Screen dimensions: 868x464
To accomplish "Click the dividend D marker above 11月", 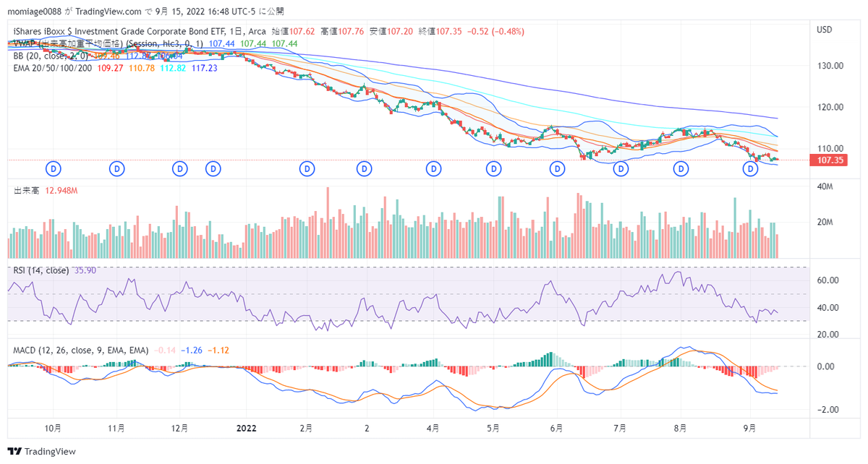I will coord(117,169).
